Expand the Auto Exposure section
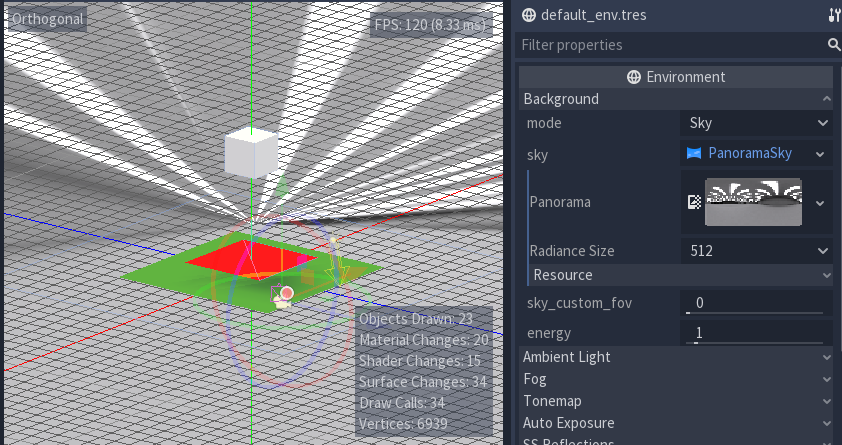The image size is (842, 445). click(676, 423)
